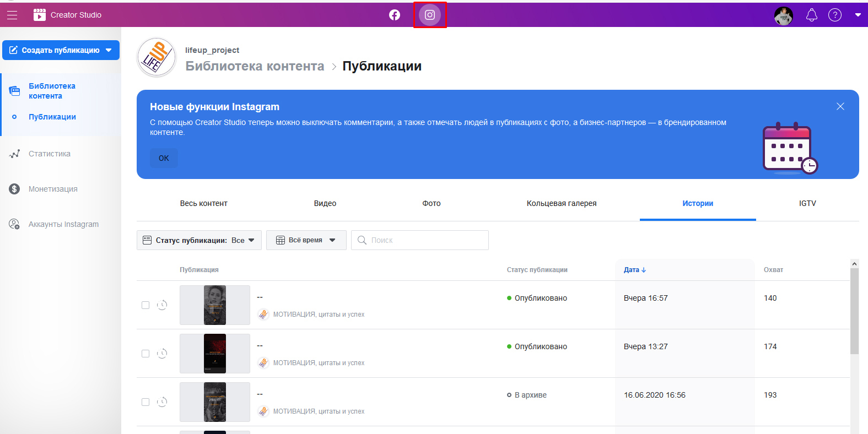
Task: Sort by Дата column header
Action: (634, 270)
